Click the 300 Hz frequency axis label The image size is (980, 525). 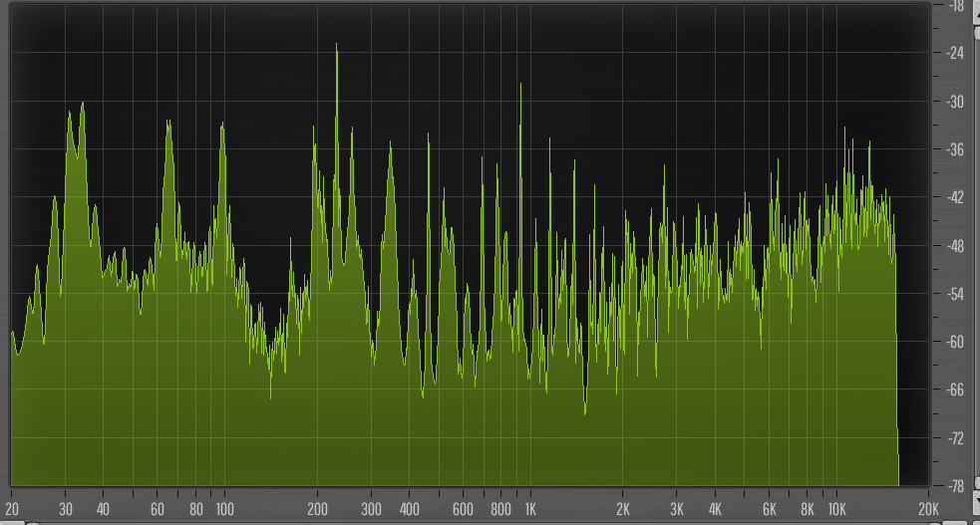(371, 509)
